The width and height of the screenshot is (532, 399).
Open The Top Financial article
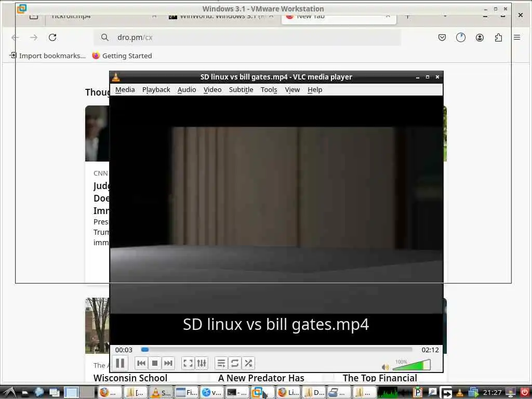(x=380, y=378)
